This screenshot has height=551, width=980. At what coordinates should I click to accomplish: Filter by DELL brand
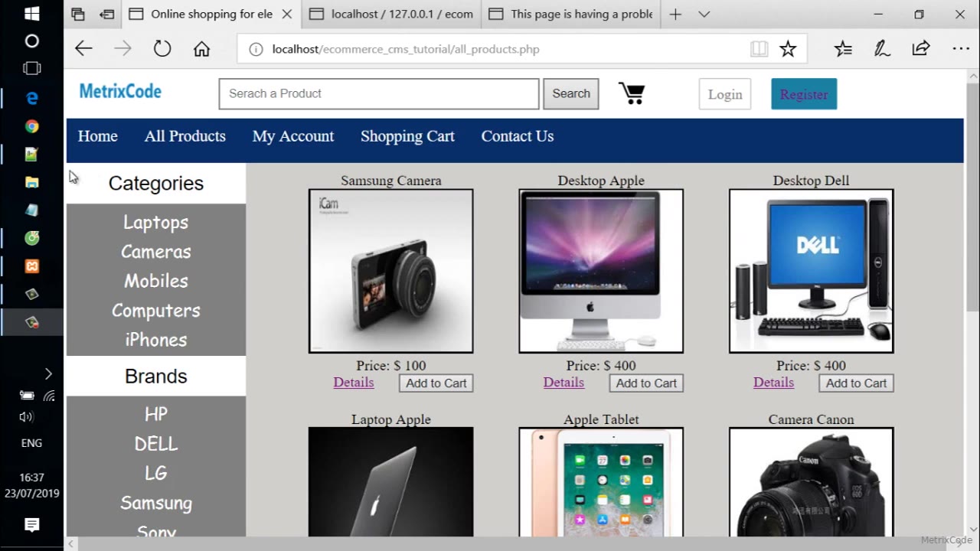tap(156, 444)
